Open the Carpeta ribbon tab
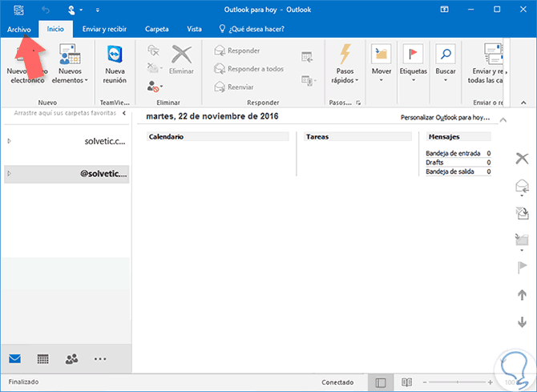The width and height of the screenshot is (537, 392). click(x=156, y=29)
